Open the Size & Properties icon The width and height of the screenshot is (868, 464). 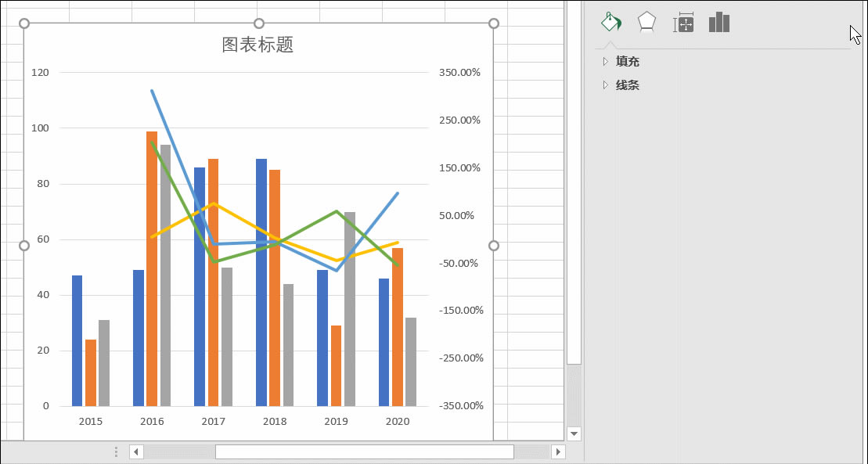[x=683, y=22]
